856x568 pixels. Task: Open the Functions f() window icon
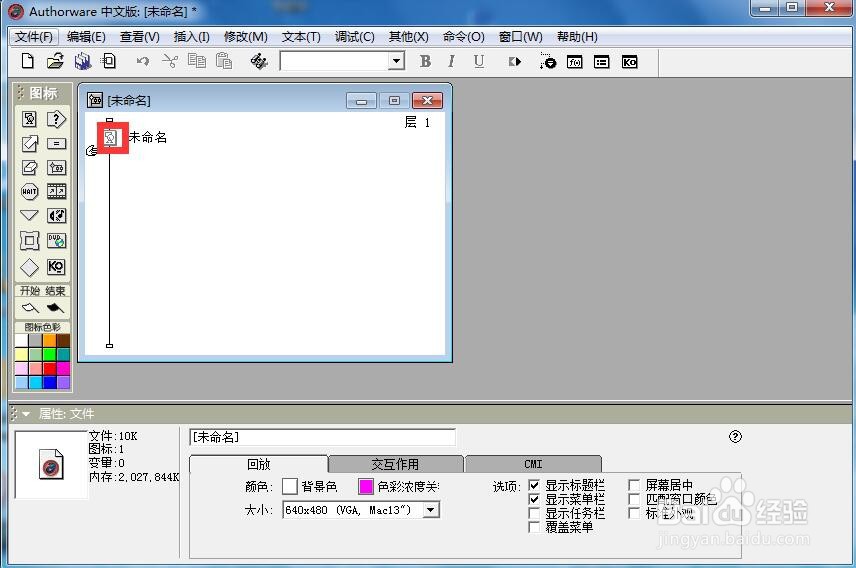coord(574,62)
